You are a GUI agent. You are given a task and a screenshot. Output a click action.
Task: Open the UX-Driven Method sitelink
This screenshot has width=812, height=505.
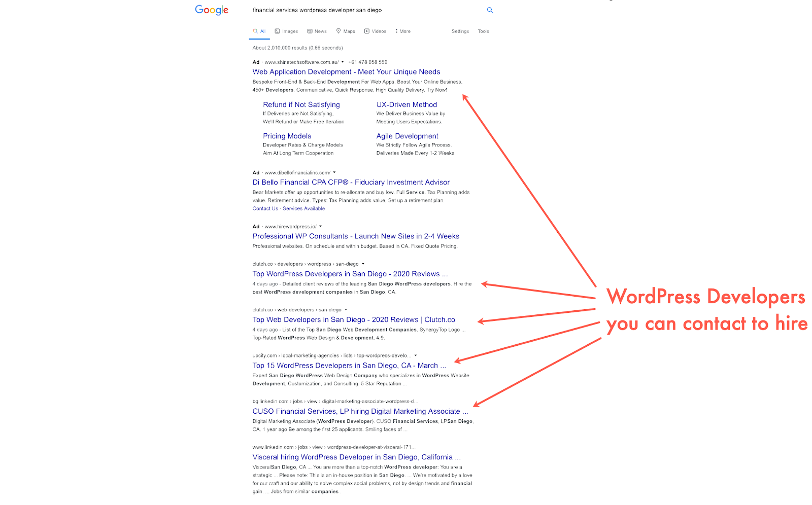[407, 104]
